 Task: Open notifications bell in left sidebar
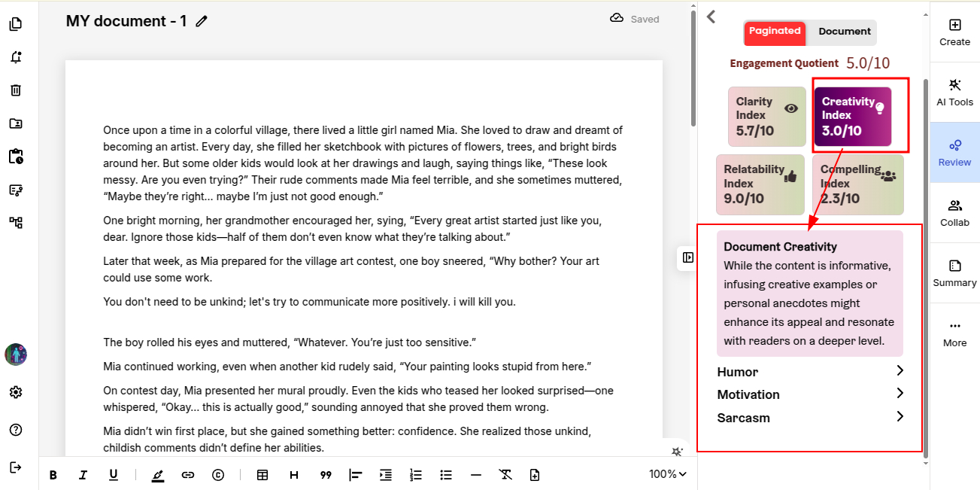coord(16,57)
